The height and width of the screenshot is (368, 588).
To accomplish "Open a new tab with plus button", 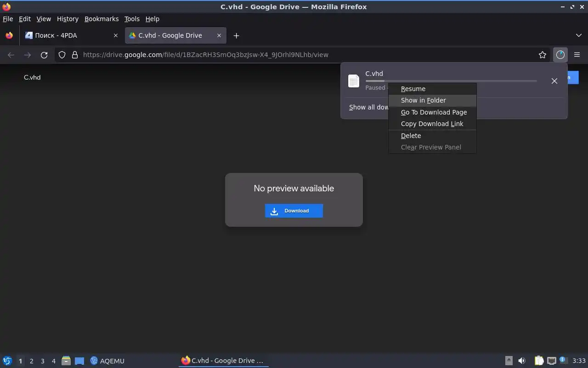I will click(x=236, y=35).
